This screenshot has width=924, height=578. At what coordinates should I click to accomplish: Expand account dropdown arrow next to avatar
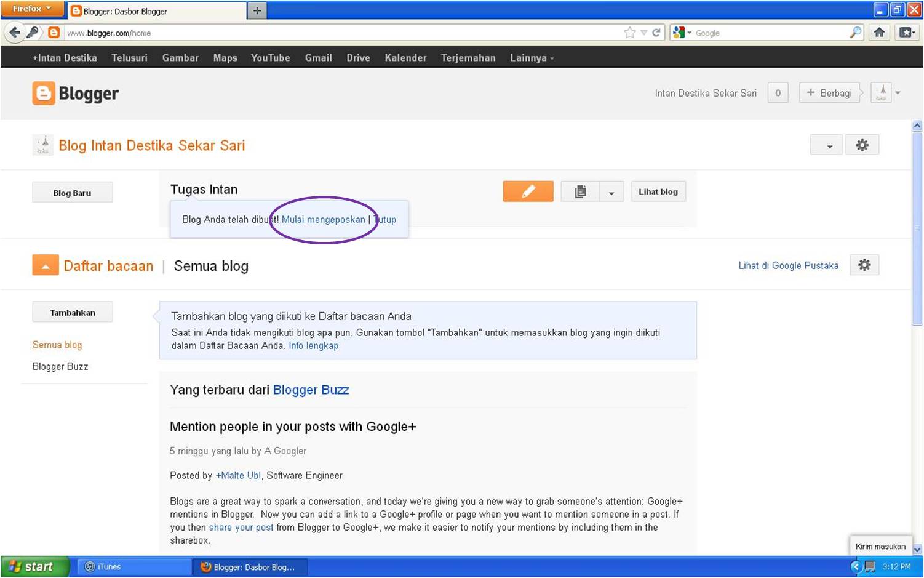tap(898, 93)
